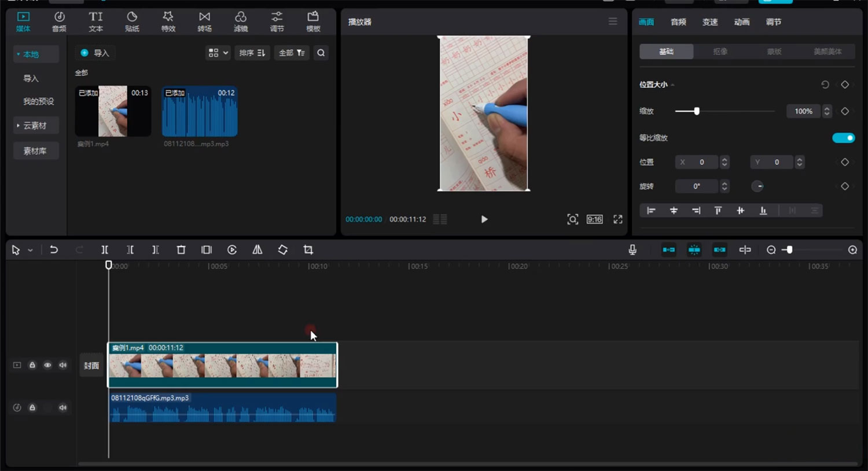Expand the 云素材 cloud materials item

pos(35,126)
